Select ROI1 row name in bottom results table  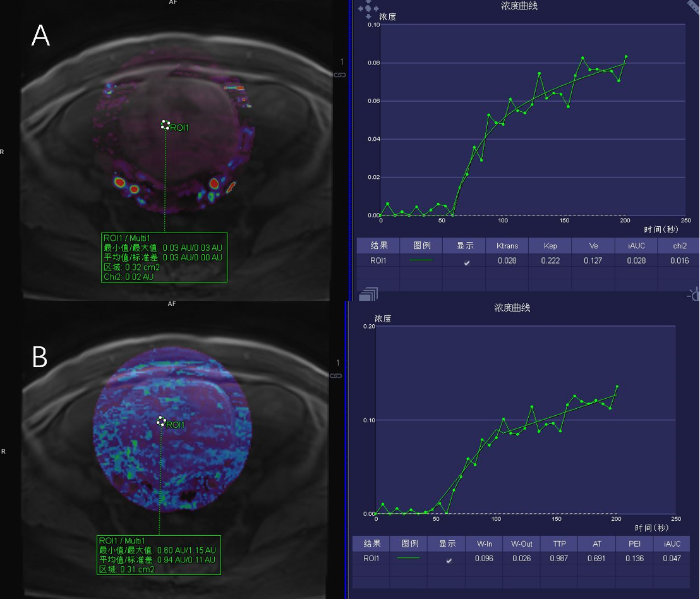click(x=371, y=558)
